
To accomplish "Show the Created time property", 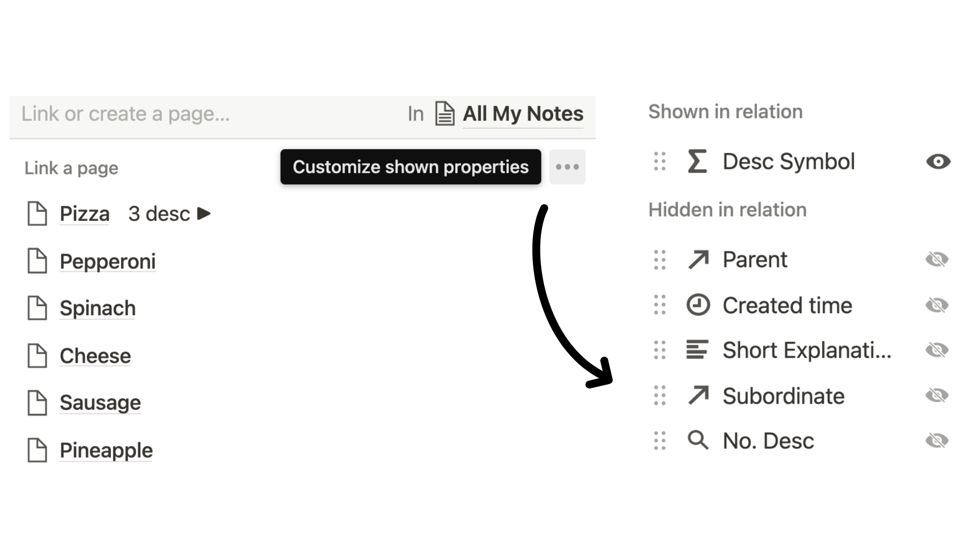I will [937, 305].
